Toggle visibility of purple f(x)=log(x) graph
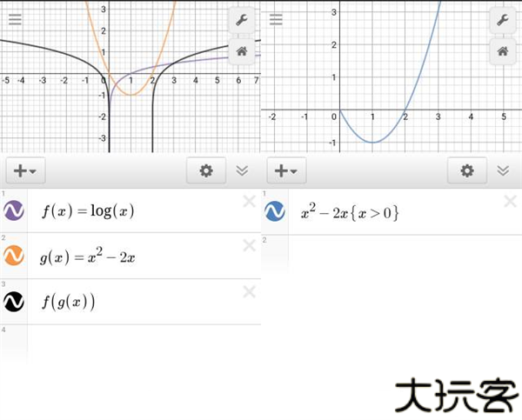The height and width of the screenshot is (420, 522). pos(14,210)
